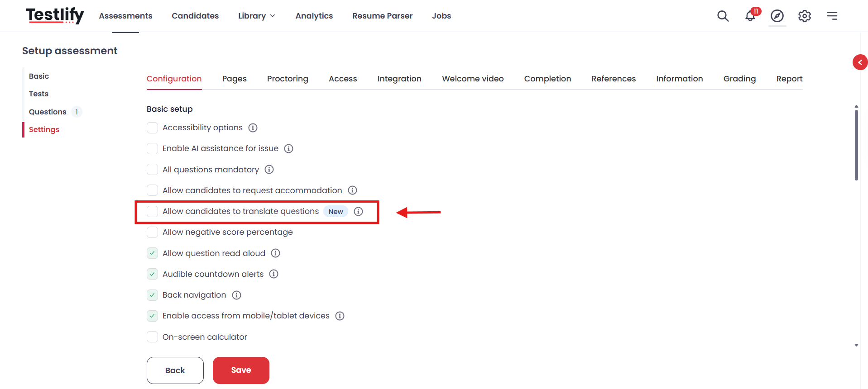Click the scrollbar down arrow

click(856, 345)
